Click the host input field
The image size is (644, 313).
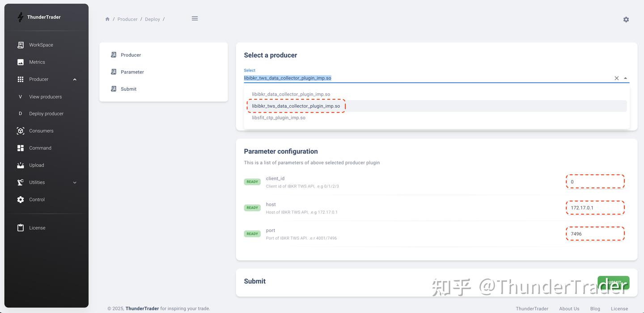click(x=595, y=207)
